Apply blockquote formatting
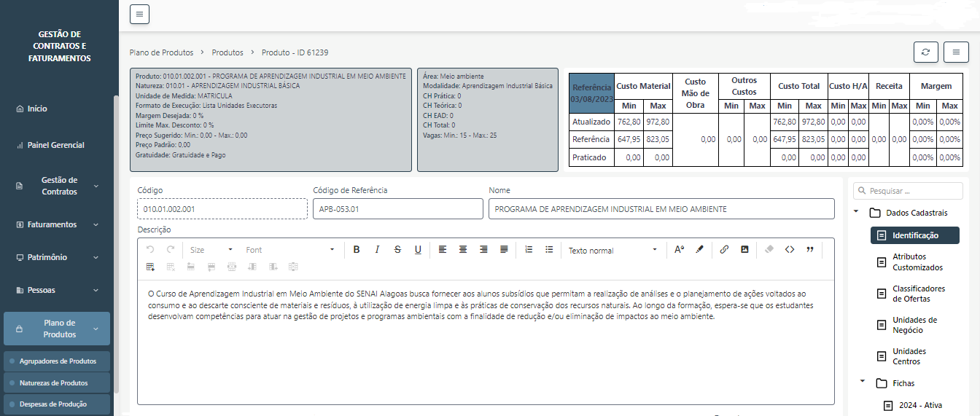This screenshot has width=980, height=416. point(810,250)
